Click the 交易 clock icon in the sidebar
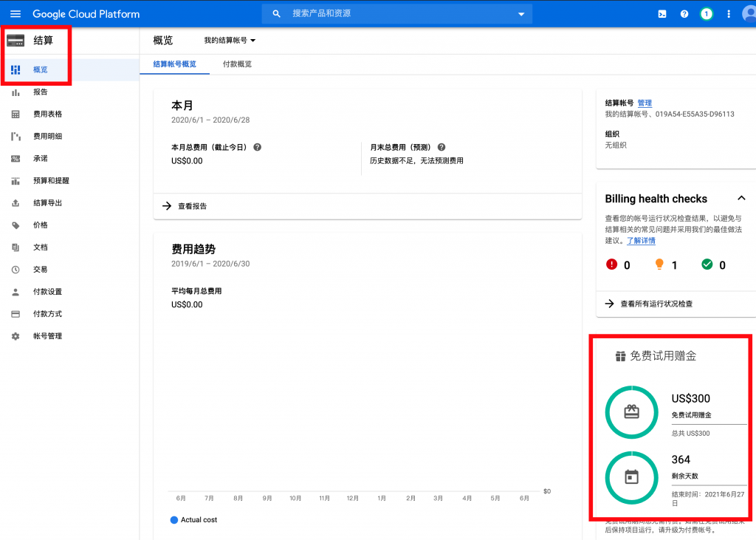Screen dimensions: 756x540 (16, 270)
